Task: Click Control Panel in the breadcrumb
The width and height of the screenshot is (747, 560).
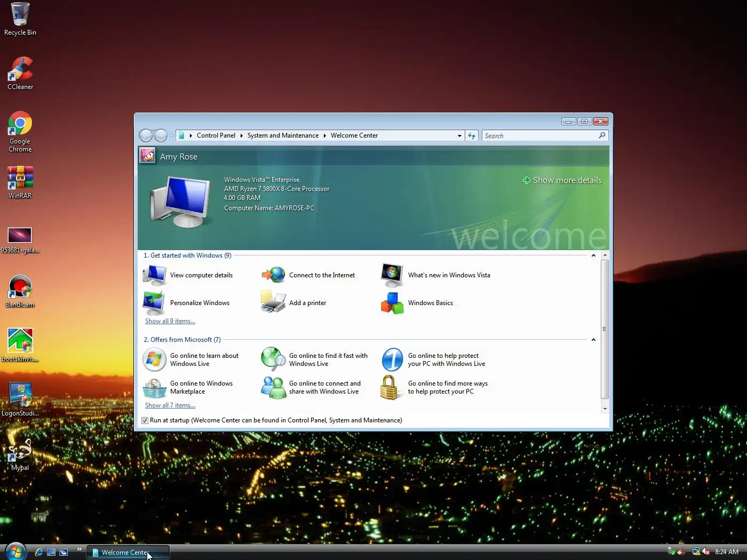Action: (x=216, y=135)
